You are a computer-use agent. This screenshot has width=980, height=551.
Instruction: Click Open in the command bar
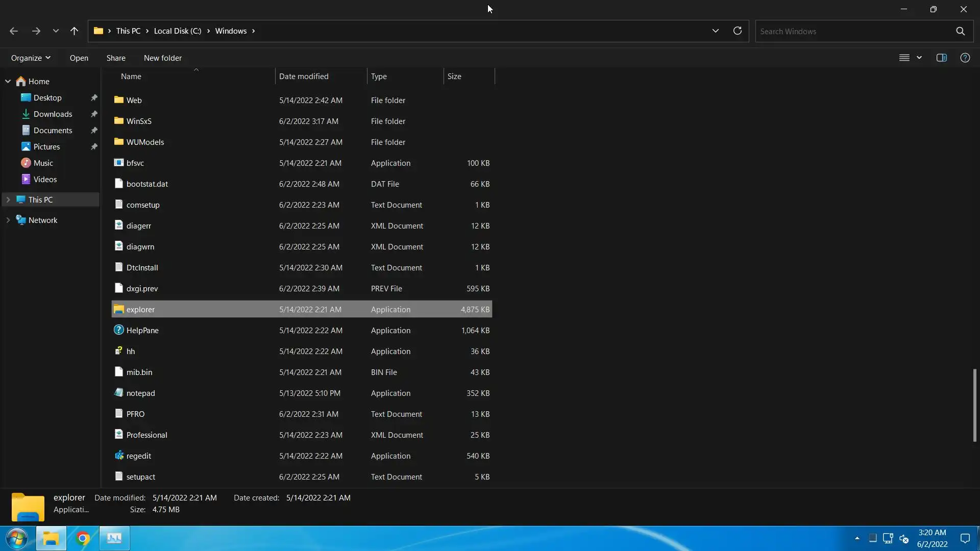[x=79, y=58]
